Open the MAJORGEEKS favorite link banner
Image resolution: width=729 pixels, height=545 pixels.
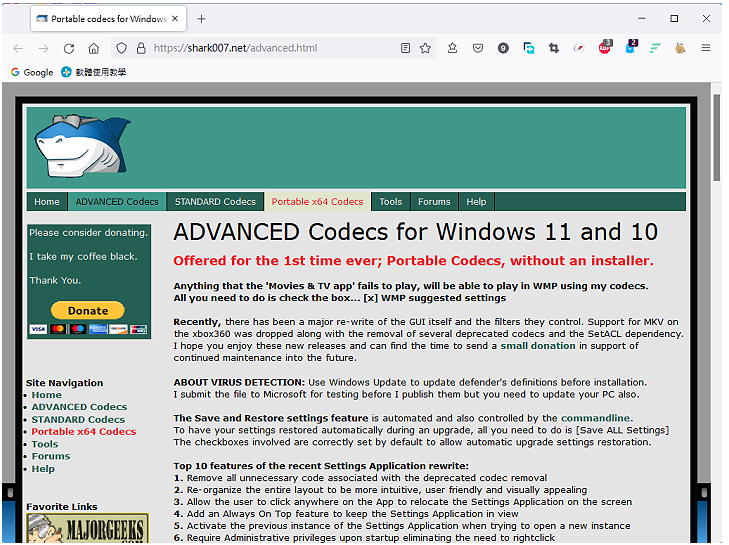click(x=88, y=528)
